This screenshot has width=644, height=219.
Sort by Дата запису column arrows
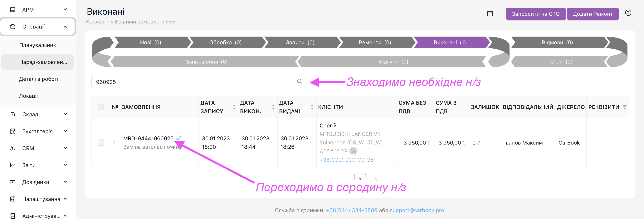point(234,107)
